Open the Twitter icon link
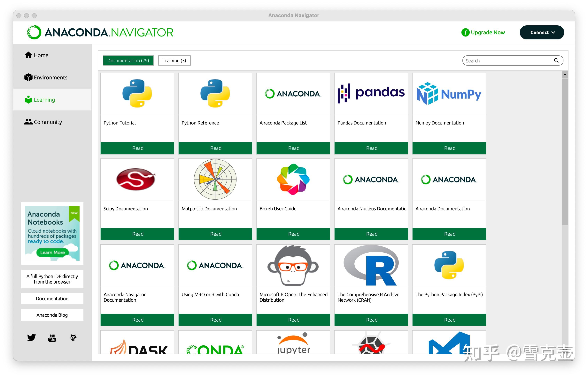The width and height of the screenshot is (588, 377). pyautogui.click(x=31, y=338)
